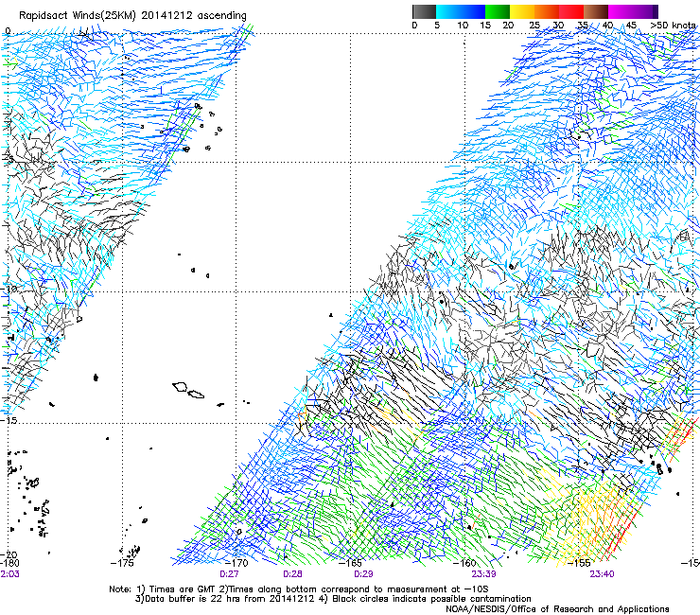The height and width of the screenshot is (615, 700).
Task: Click the pass time '23:39'
Action: [x=483, y=574]
